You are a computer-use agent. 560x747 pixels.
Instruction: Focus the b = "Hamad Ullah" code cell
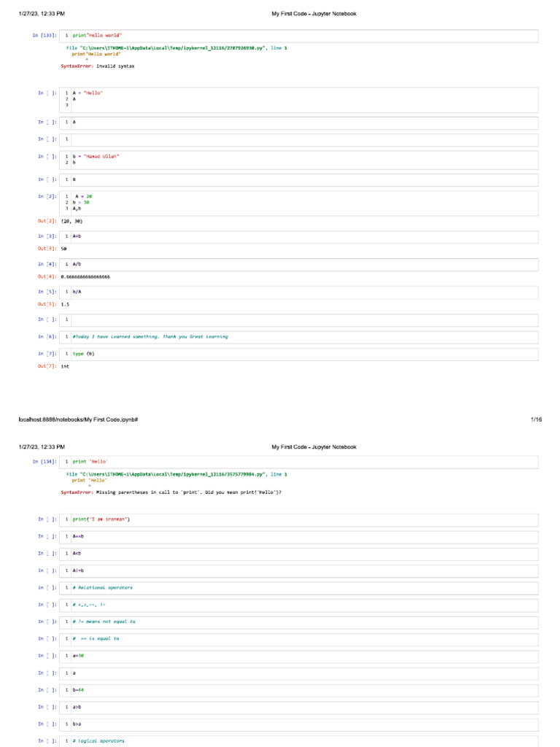[x=298, y=160]
